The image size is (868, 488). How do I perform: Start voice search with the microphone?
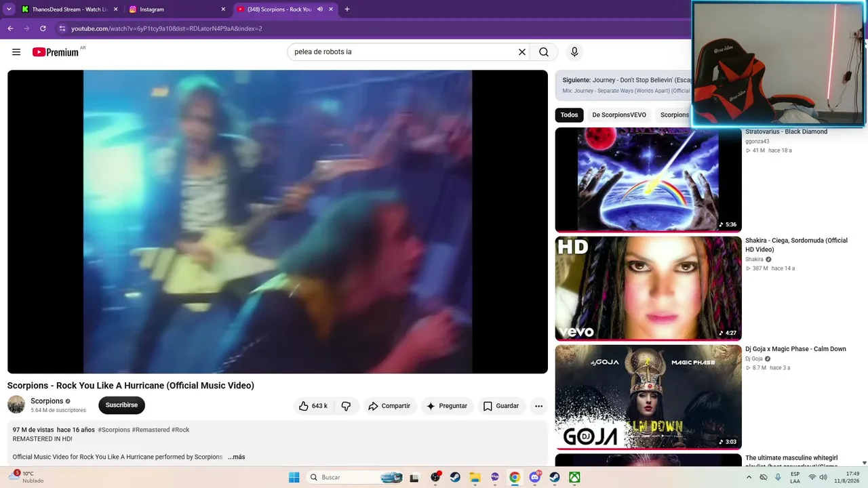pyautogui.click(x=574, y=52)
